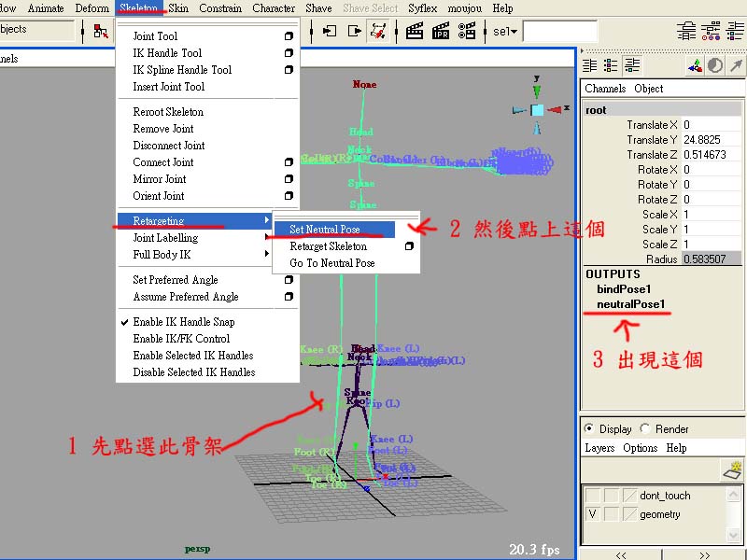Open Object menu in channel box

click(x=648, y=89)
